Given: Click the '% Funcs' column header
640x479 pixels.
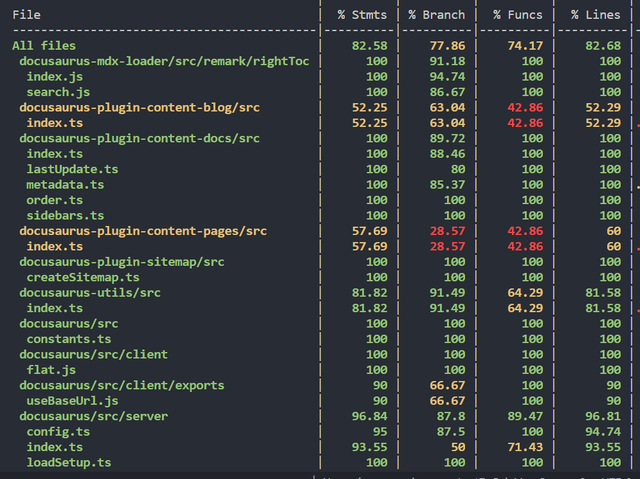Looking at the screenshot, I should coord(518,15).
